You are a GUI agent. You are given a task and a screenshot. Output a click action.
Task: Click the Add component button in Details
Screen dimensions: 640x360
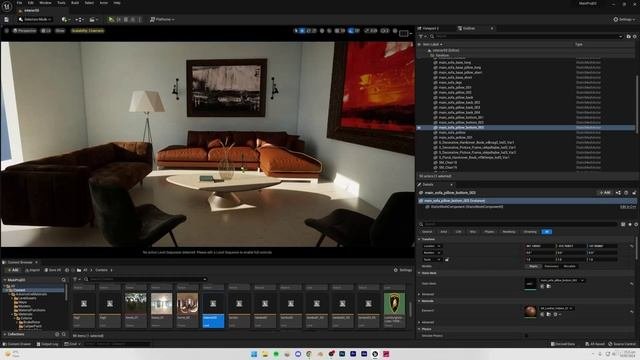coord(605,193)
